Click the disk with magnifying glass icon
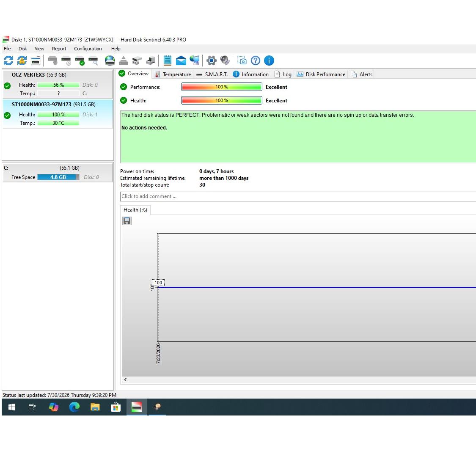The image size is (476, 476). click(93, 61)
